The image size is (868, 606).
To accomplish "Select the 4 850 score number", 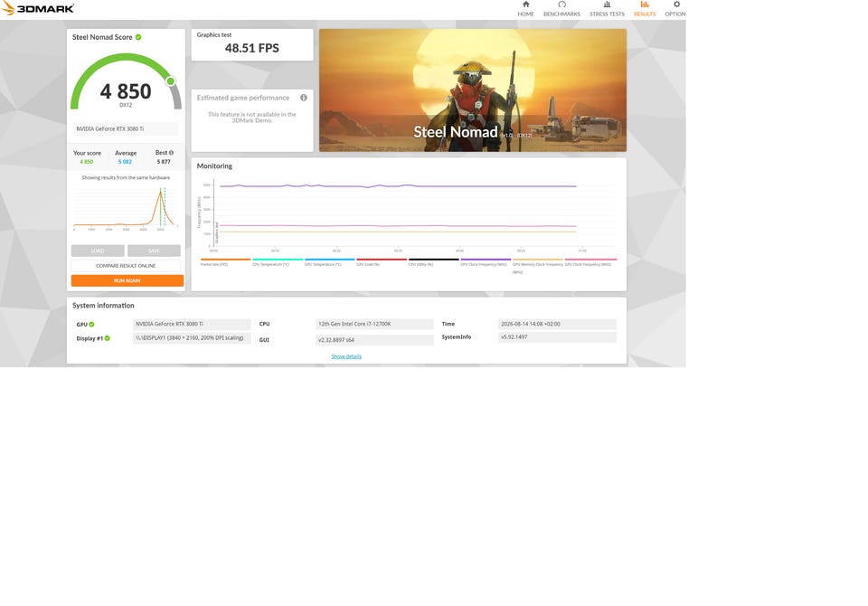I will coord(126,91).
